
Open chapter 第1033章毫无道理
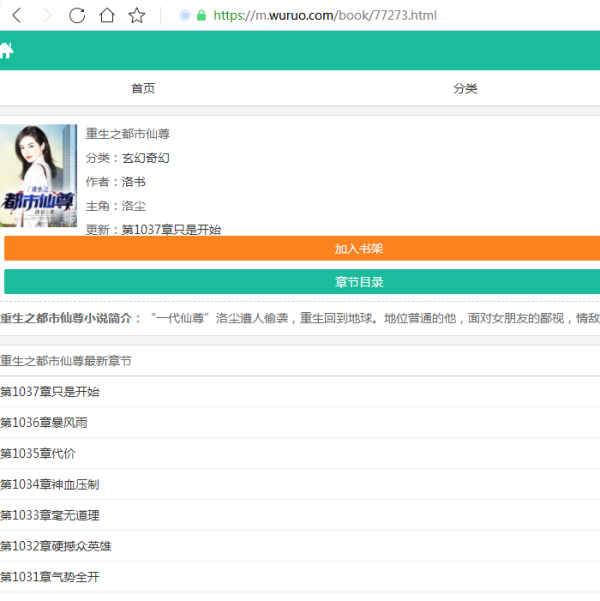point(50,516)
